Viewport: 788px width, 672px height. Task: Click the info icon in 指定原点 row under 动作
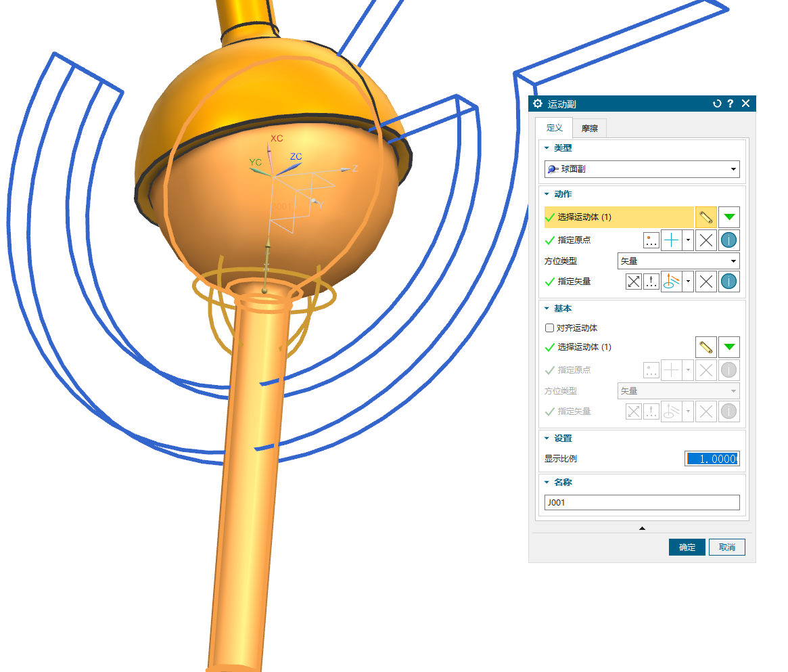pyautogui.click(x=728, y=240)
